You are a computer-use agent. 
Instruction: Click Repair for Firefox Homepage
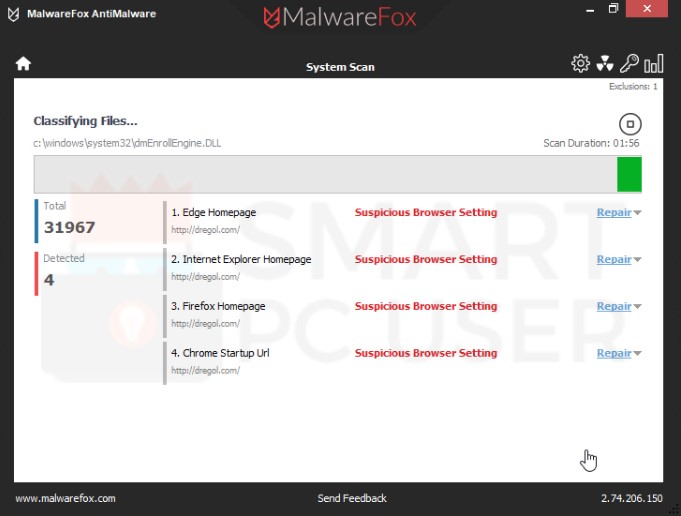tap(614, 306)
